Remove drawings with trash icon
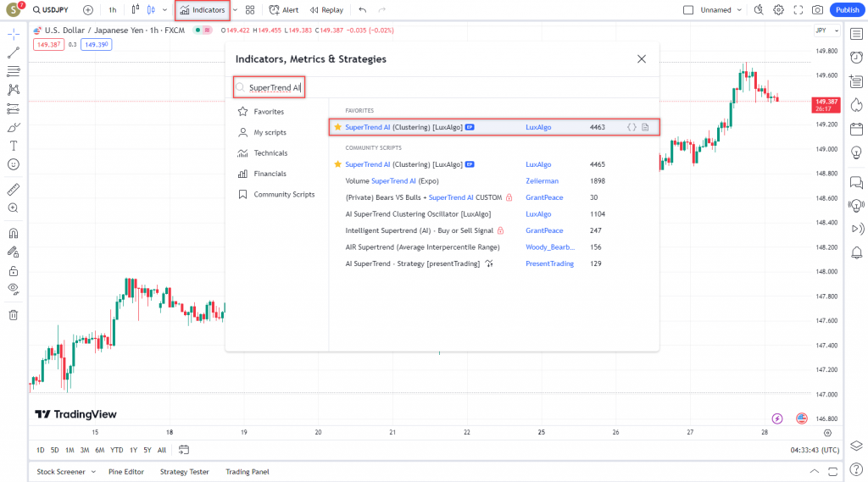The width and height of the screenshot is (868, 482). (x=14, y=315)
